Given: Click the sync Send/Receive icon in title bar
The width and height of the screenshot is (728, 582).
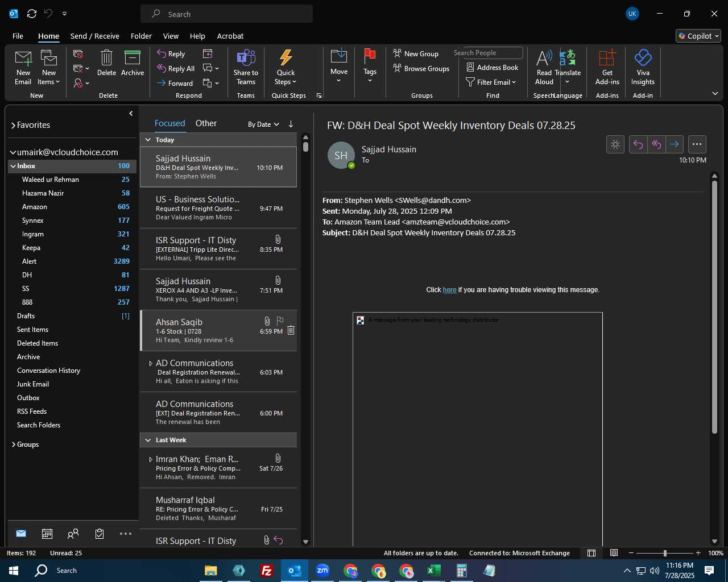Looking at the screenshot, I should (32, 14).
